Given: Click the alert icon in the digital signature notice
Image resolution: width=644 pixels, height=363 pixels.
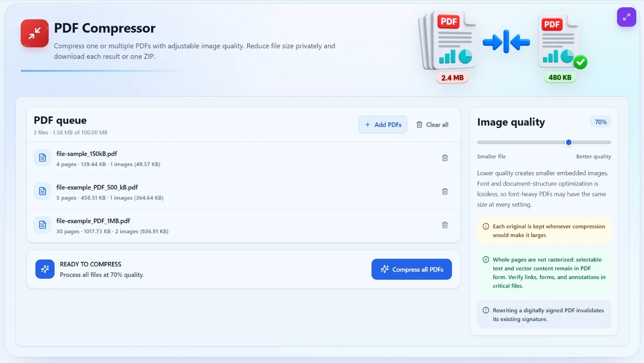Looking at the screenshot, I should click(486, 310).
